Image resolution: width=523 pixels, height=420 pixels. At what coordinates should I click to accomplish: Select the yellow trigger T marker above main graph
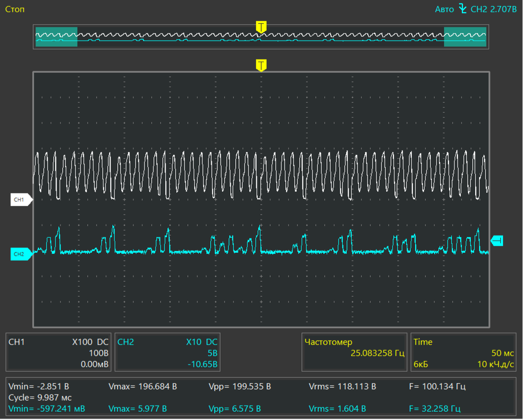pos(261,65)
